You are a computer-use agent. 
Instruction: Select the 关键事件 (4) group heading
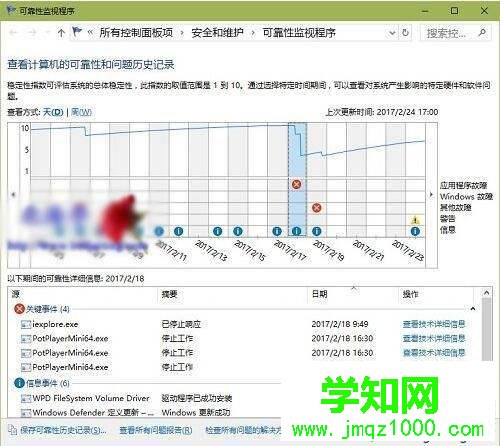click(x=48, y=309)
